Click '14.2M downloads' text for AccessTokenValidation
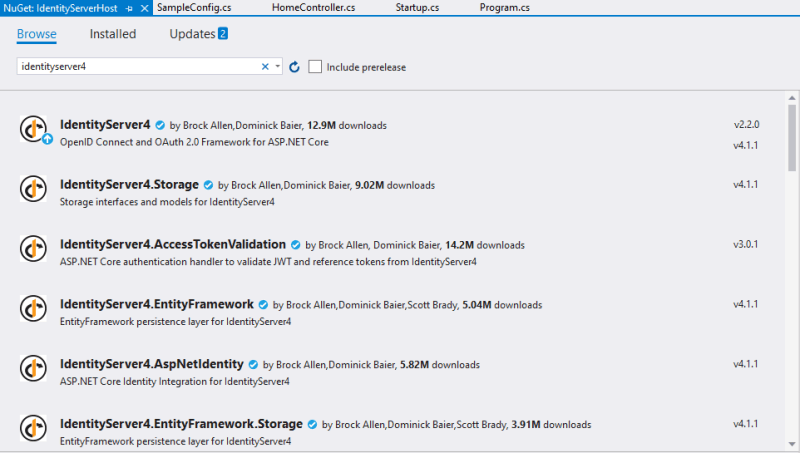 tap(485, 245)
